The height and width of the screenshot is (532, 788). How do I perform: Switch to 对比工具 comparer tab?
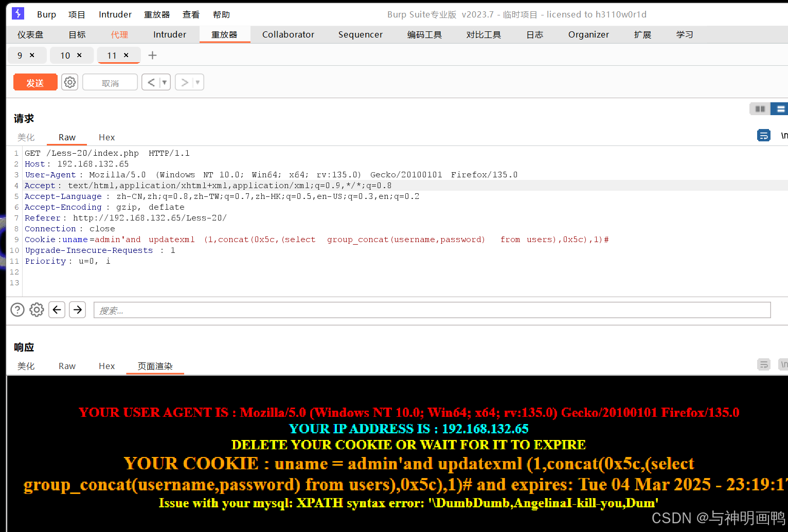pyautogui.click(x=483, y=34)
